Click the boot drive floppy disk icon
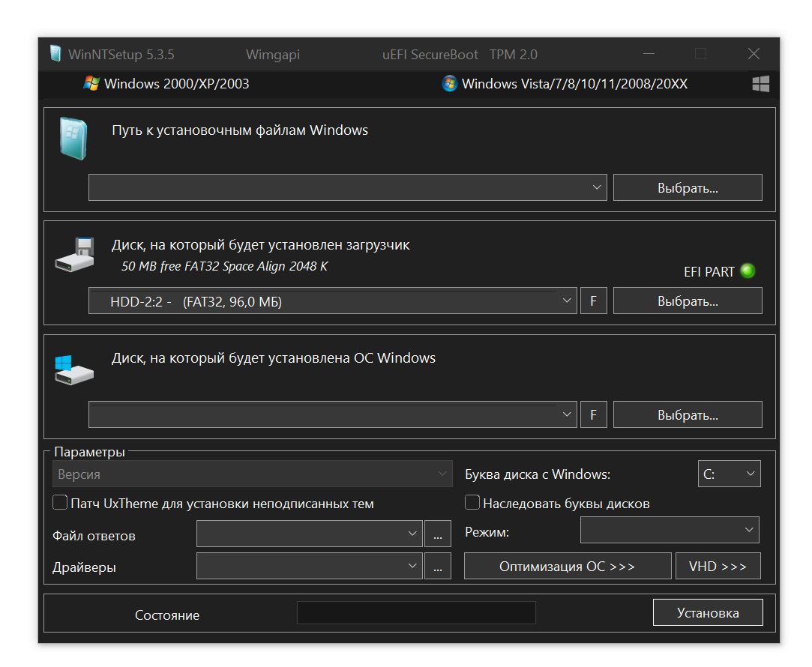The height and width of the screenshot is (667, 812). tap(74, 255)
